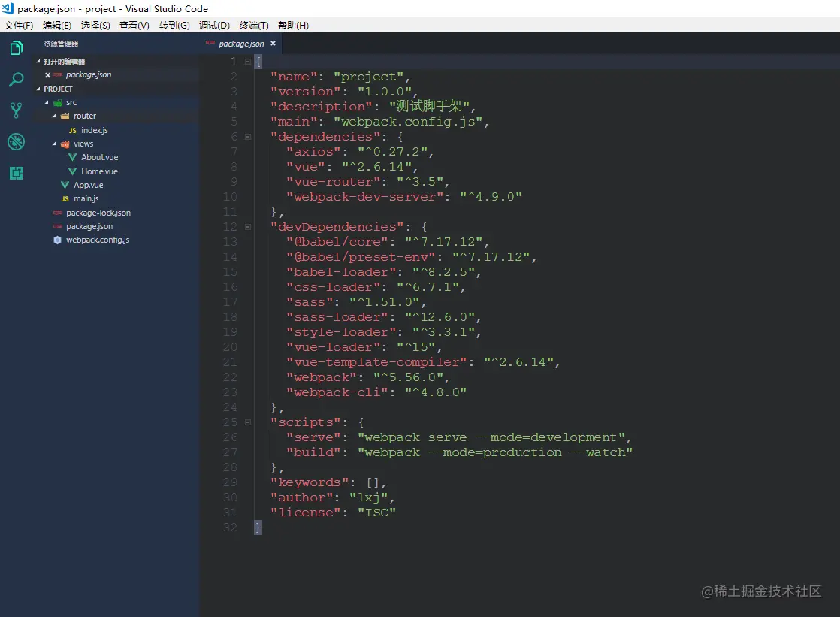Close the package.json editor tab
Viewport: 840px width, 617px height.
coord(273,44)
